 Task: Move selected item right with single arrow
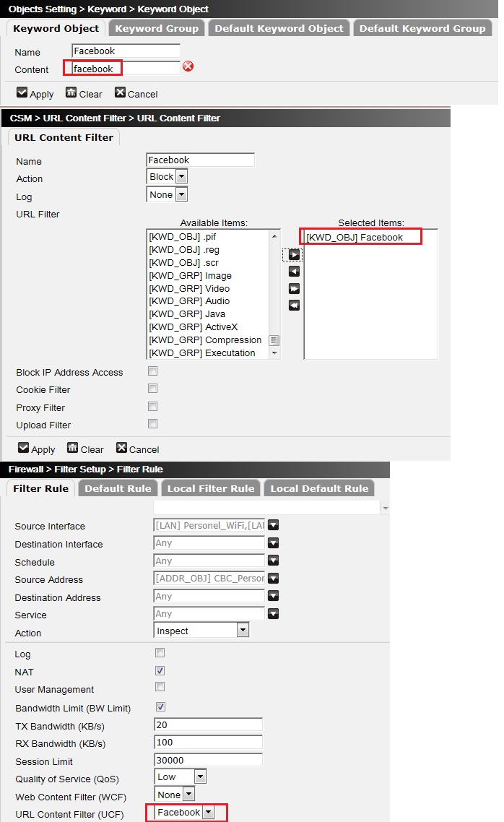[x=294, y=254]
